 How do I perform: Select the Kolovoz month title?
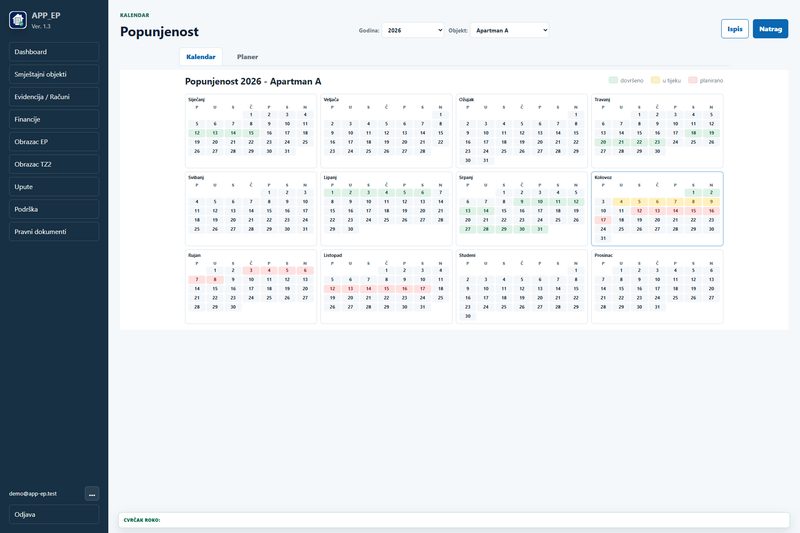tap(603, 177)
